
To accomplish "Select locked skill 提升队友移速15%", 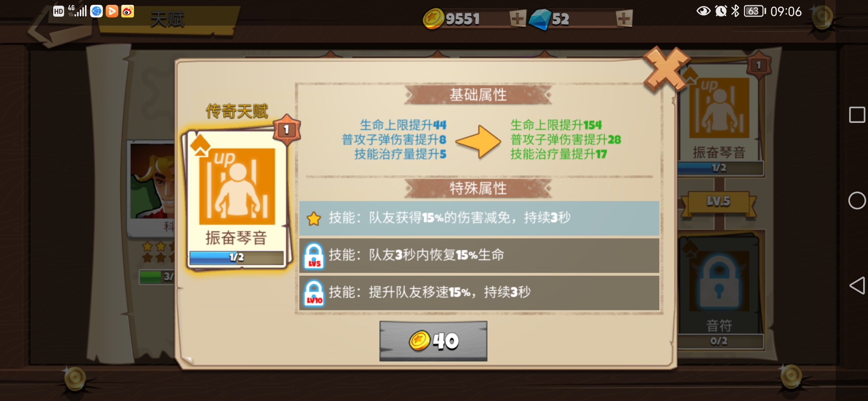I will click(x=479, y=293).
